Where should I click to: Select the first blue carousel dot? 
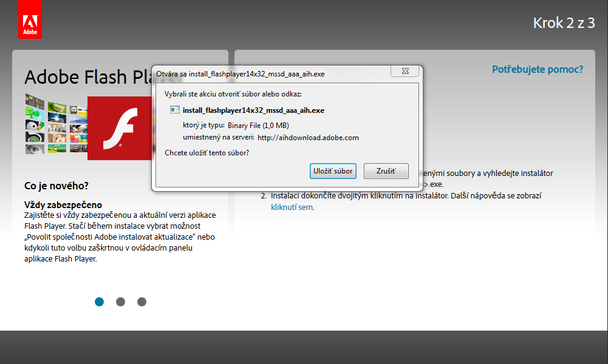tap(99, 302)
